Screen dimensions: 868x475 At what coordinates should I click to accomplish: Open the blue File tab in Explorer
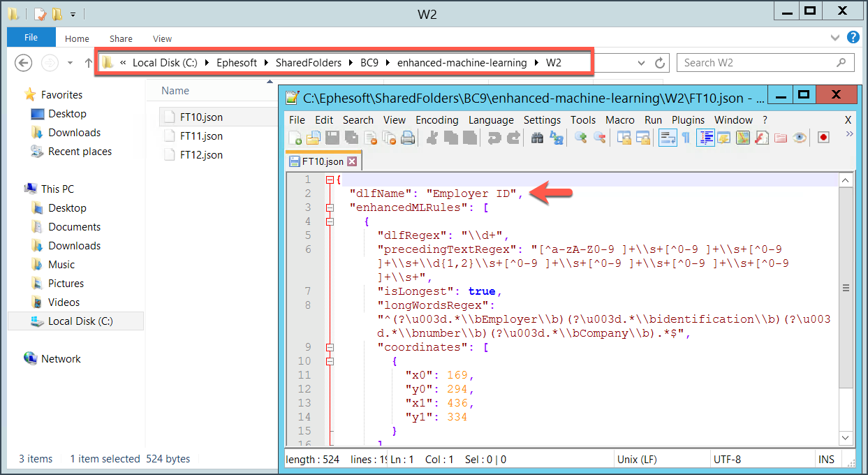[x=31, y=38]
